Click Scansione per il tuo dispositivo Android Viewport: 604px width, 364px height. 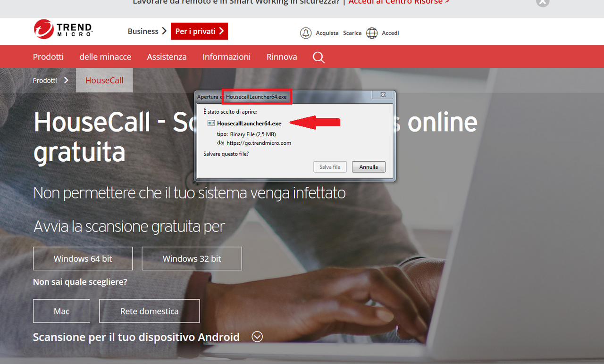click(136, 337)
